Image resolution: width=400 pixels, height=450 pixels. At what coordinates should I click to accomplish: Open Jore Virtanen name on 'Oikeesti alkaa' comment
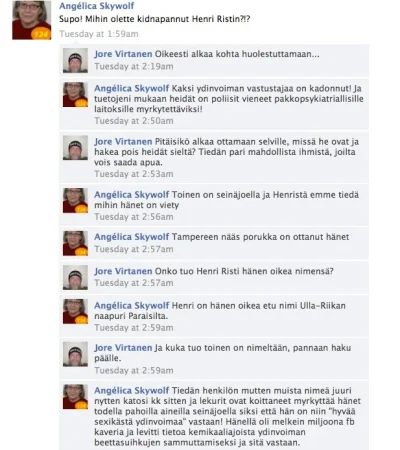pyautogui.click(x=123, y=54)
